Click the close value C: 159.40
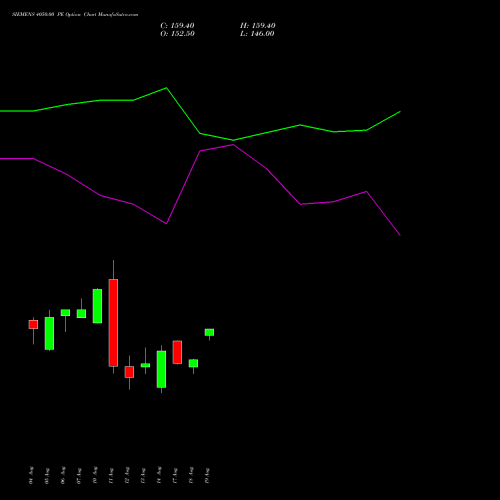Image resolution: width=500 pixels, height=500 pixels. (177, 26)
